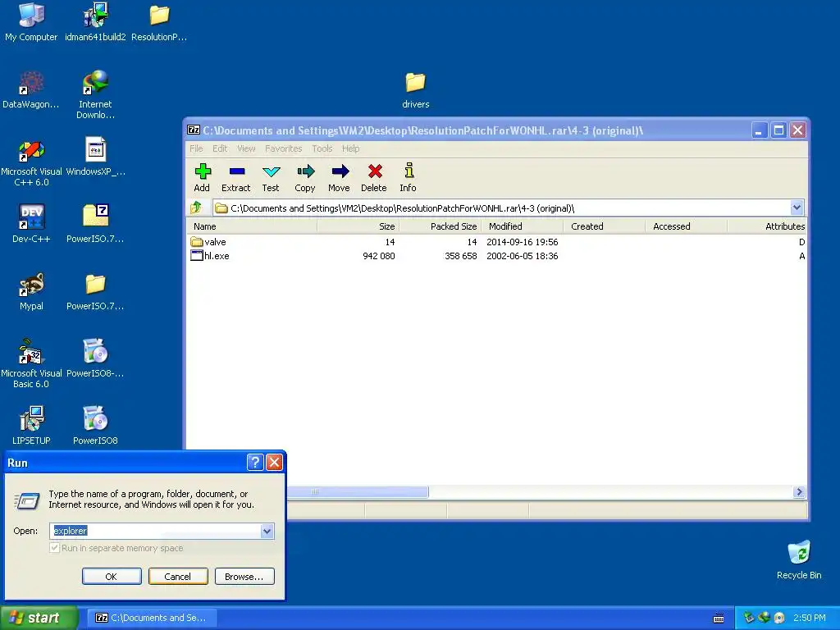This screenshot has width=840, height=630.
Task: Click OK in the Run dialog
Action: [x=112, y=577]
